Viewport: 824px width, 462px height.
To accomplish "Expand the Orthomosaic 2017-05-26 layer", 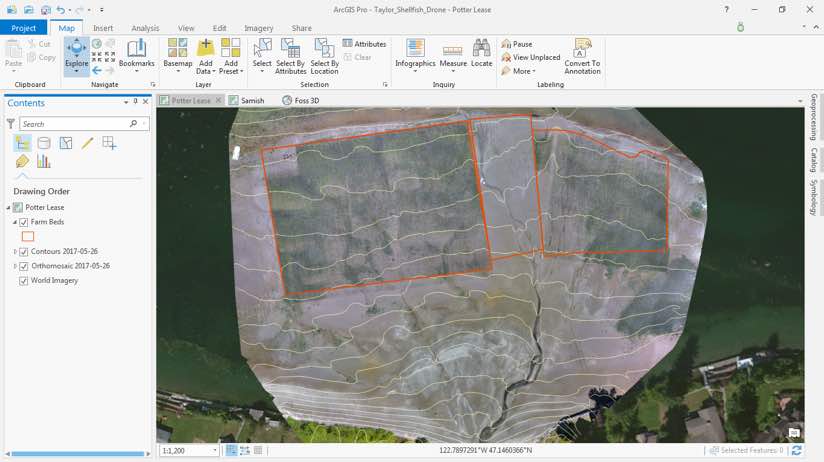I will tap(15, 266).
